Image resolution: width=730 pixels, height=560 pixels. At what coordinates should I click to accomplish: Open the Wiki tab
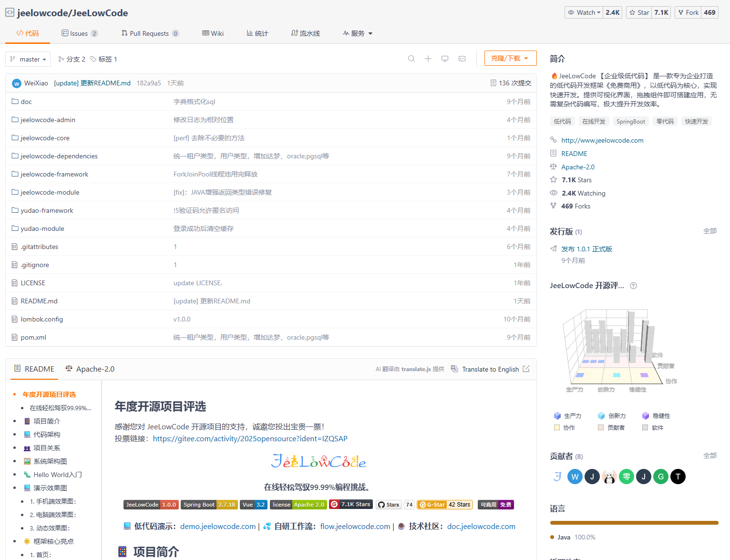tap(213, 33)
